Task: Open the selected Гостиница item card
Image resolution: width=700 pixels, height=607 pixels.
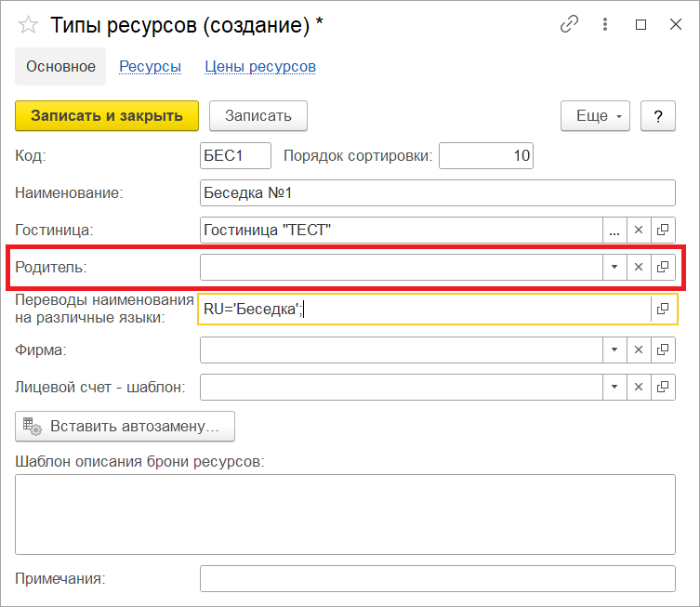Action: [663, 231]
